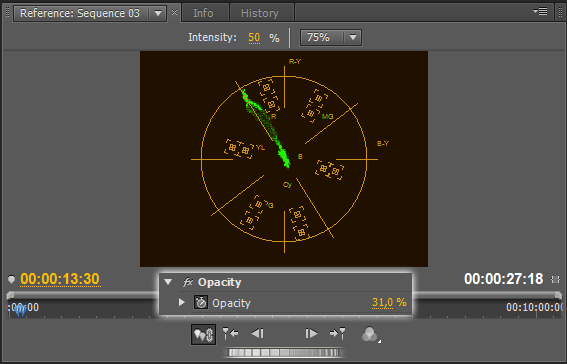Switch to the Info tab
Screen dimensions: 567x364
(205, 13)
